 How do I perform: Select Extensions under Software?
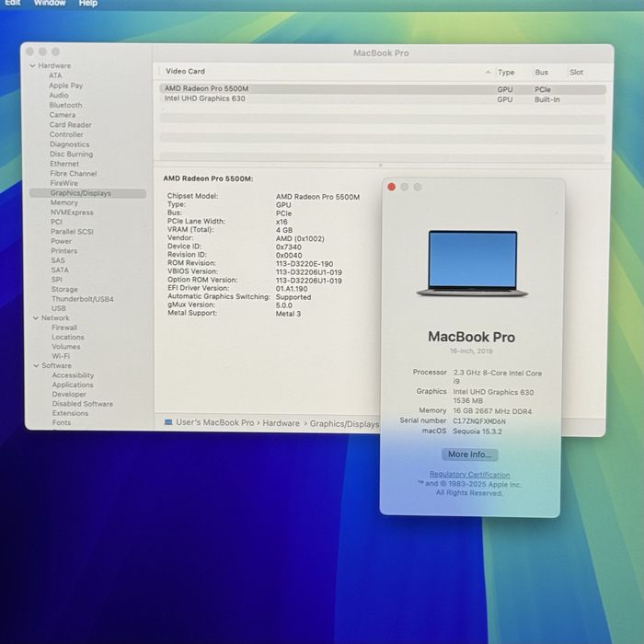70,413
